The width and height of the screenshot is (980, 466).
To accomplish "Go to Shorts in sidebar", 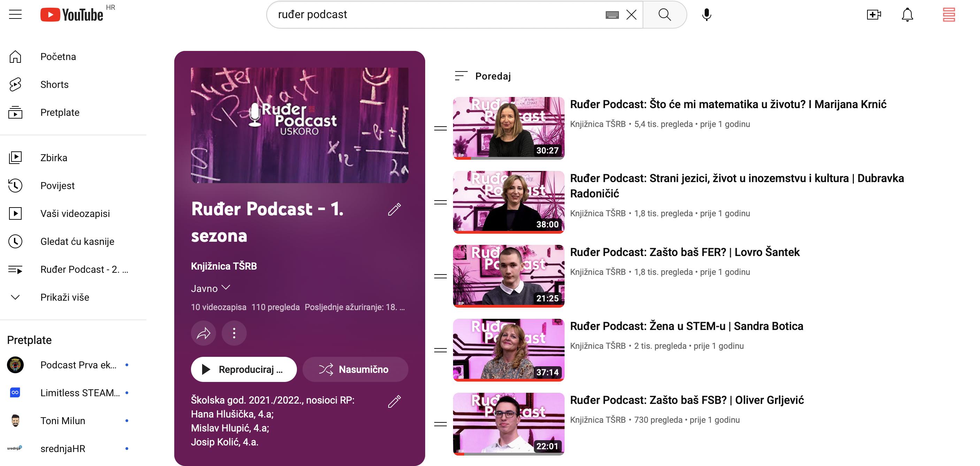I will 54,84.
